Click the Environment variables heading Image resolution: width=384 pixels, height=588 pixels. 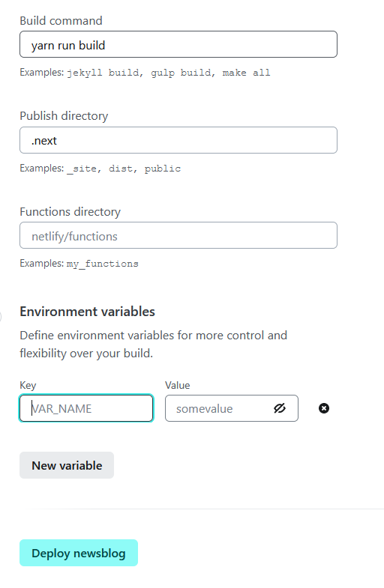(87, 312)
